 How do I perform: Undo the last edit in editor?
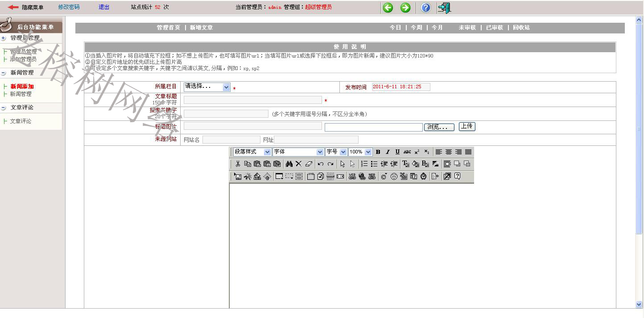tap(320, 164)
